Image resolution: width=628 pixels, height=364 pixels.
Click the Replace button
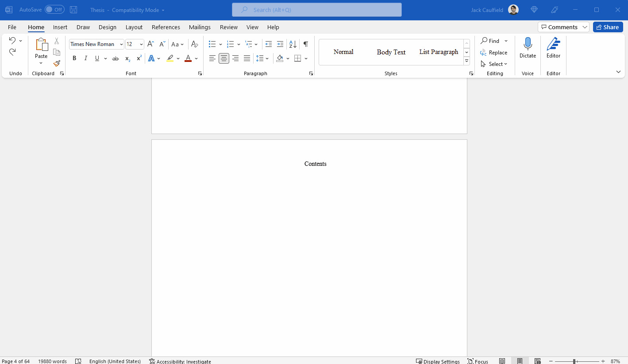494,52
